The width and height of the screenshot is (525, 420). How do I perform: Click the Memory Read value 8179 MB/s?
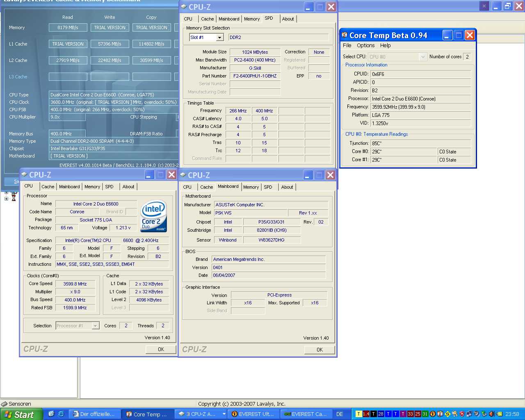[x=68, y=27]
